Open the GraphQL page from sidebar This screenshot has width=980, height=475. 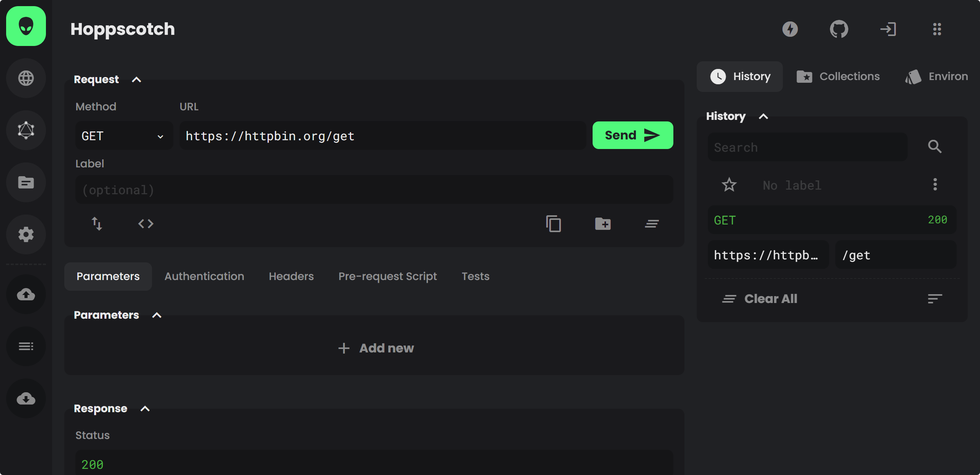(x=26, y=130)
